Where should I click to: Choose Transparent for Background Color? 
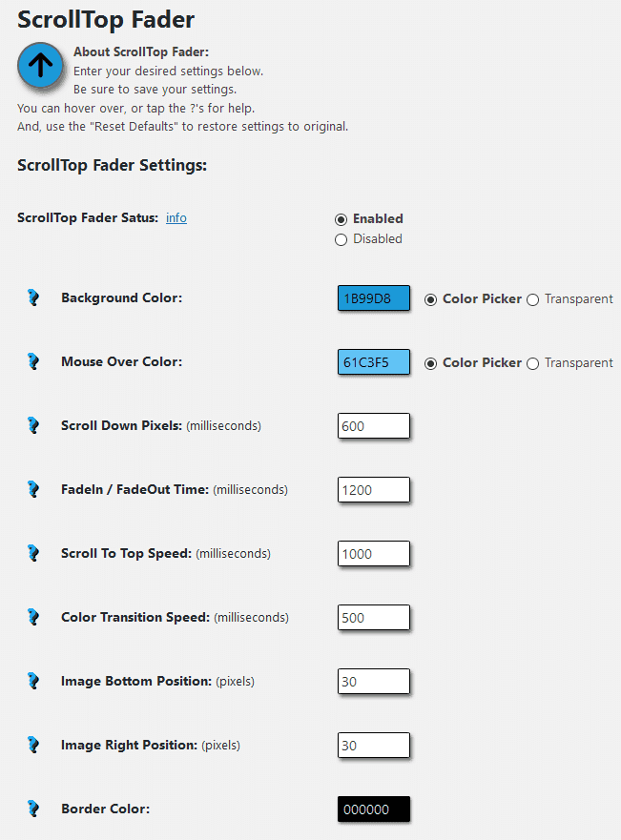[x=532, y=299]
